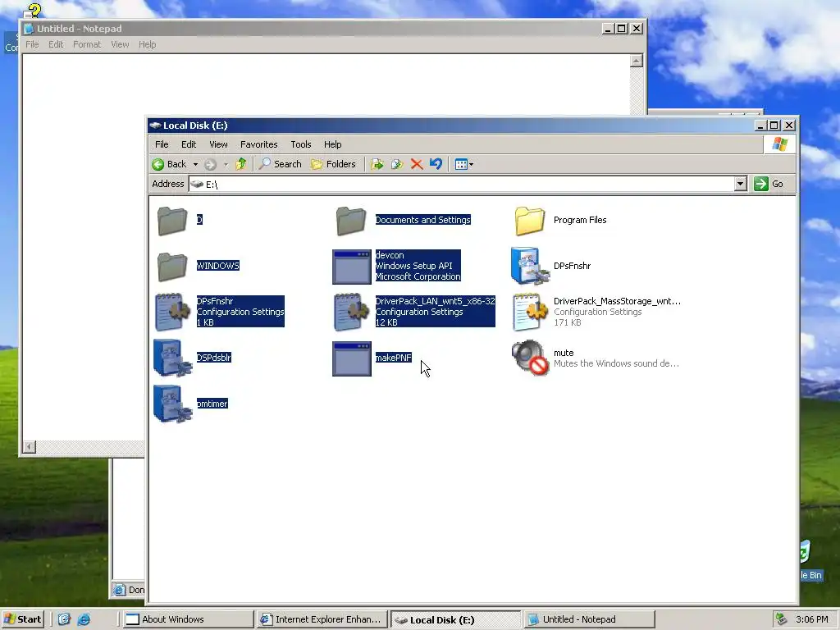The height and width of the screenshot is (630, 840).
Task: Click the Show Desktop quick launch icon
Action: click(64, 619)
